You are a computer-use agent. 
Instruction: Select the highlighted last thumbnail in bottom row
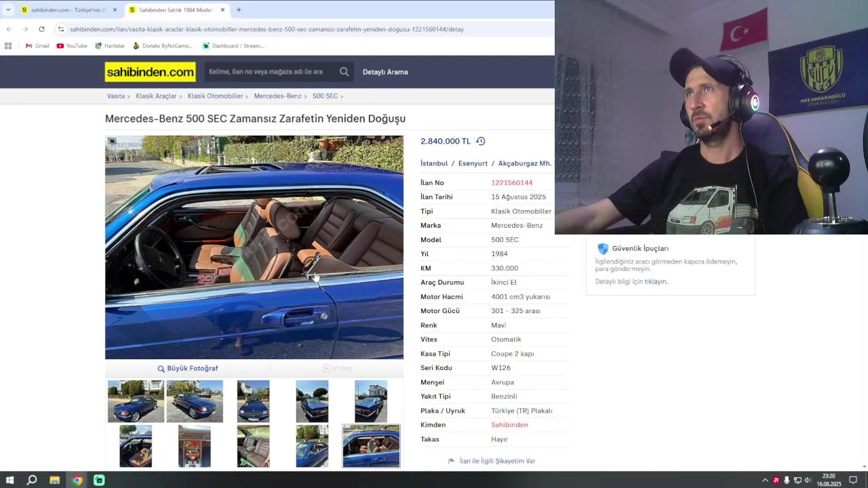pyautogui.click(x=371, y=446)
